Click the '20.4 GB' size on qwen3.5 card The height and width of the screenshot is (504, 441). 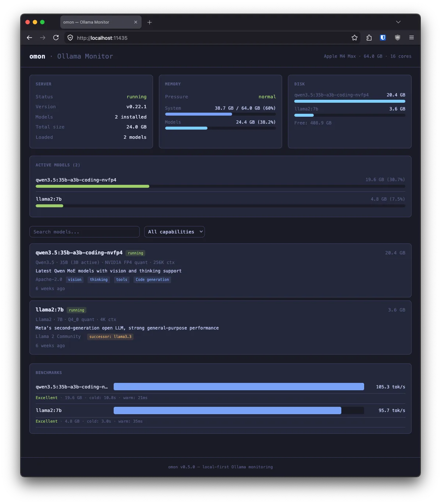coord(395,253)
